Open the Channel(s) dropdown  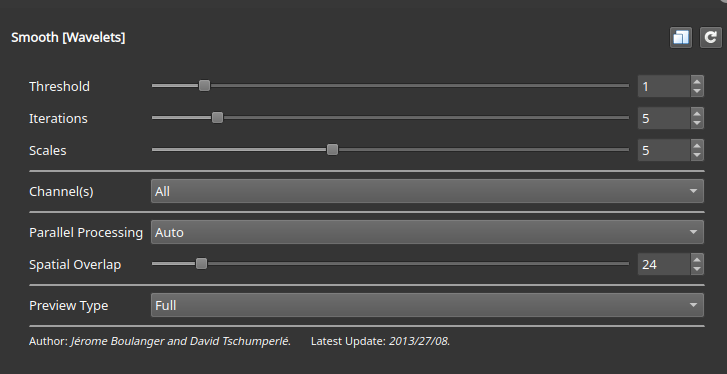tap(427, 191)
